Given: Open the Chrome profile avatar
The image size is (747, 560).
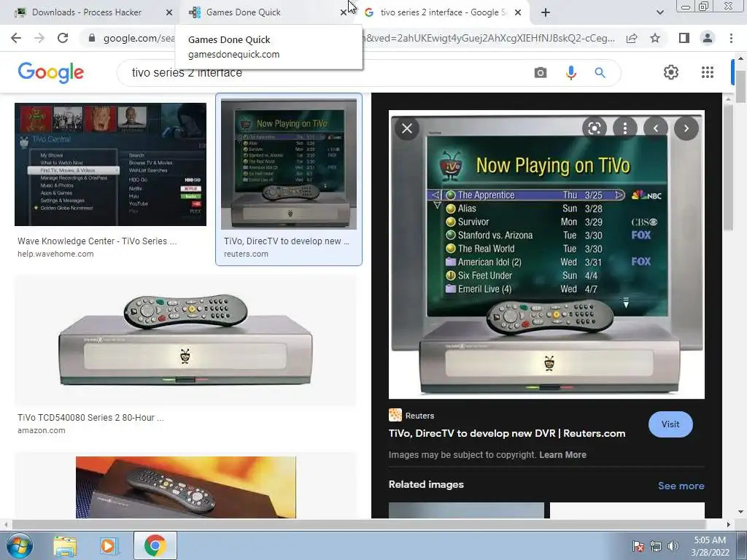Looking at the screenshot, I should pos(708,38).
